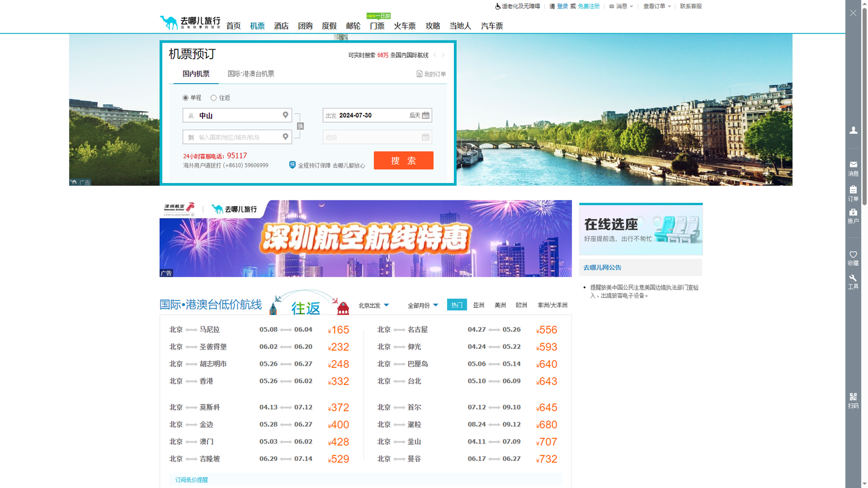Image resolution: width=868 pixels, height=488 pixels.
Task: Open 汽车票 navigation item
Action: click(492, 26)
